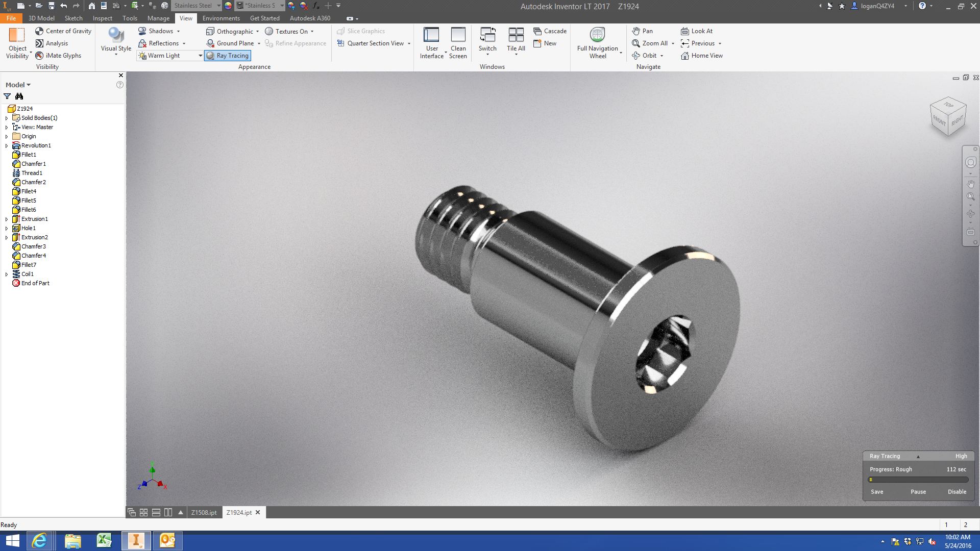Image resolution: width=980 pixels, height=551 pixels.
Task: Click the browser Find binoculars icon
Action: click(19, 96)
